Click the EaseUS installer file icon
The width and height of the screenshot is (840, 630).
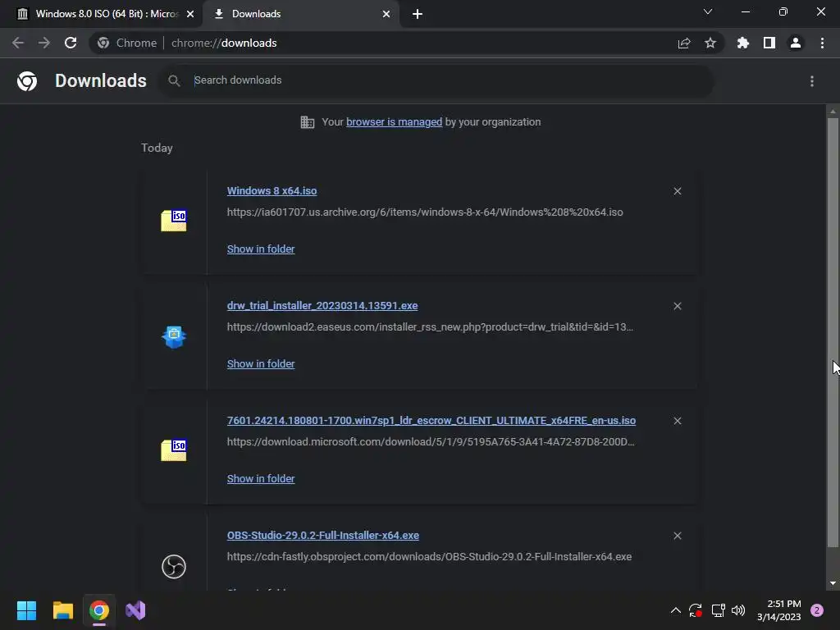pos(174,337)
